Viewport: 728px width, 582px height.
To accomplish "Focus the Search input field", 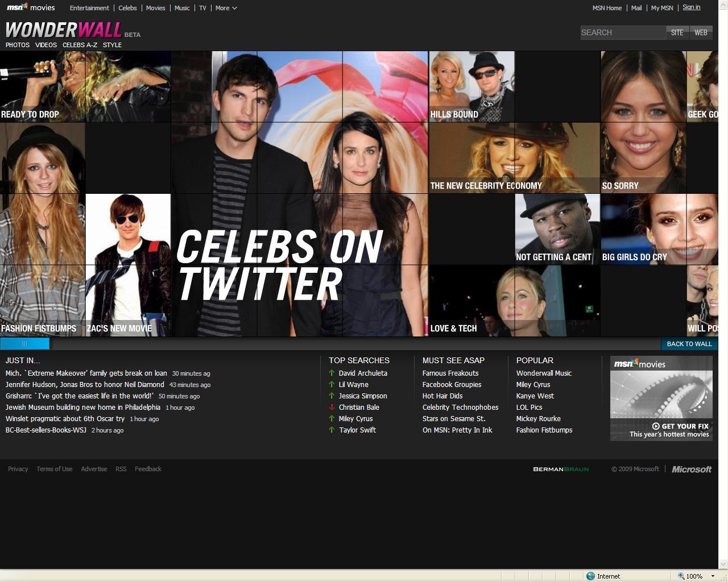I will tap(623, 32).
